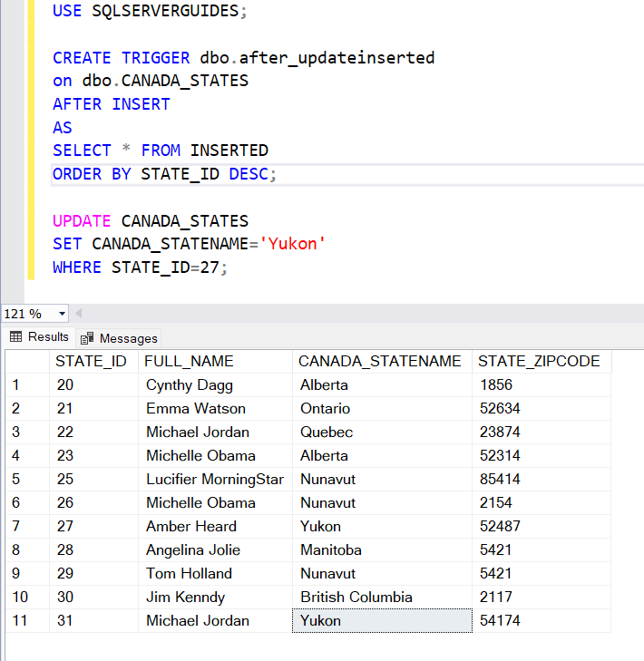
Task: Select the zipcode cell '2117'
Action: [542, 598]
